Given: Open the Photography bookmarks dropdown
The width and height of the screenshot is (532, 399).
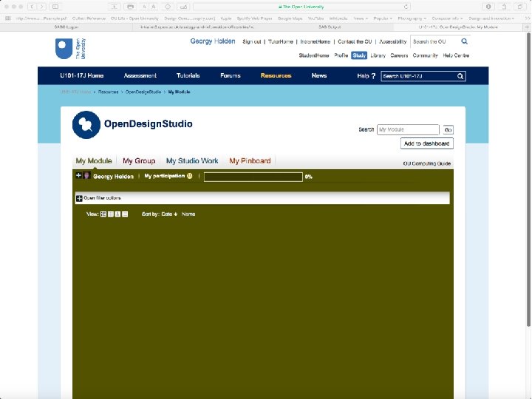Looking at the screenshot, I should pos(412,18).
